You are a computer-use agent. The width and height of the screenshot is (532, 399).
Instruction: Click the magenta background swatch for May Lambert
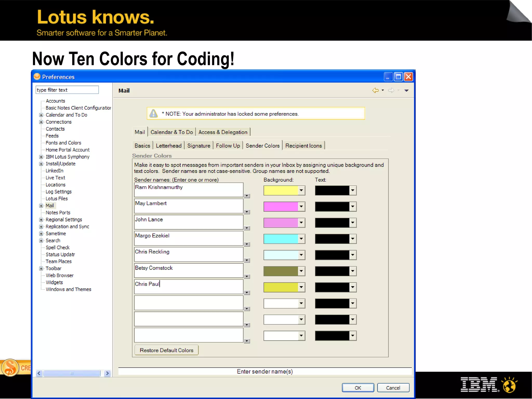click(281, 207)
